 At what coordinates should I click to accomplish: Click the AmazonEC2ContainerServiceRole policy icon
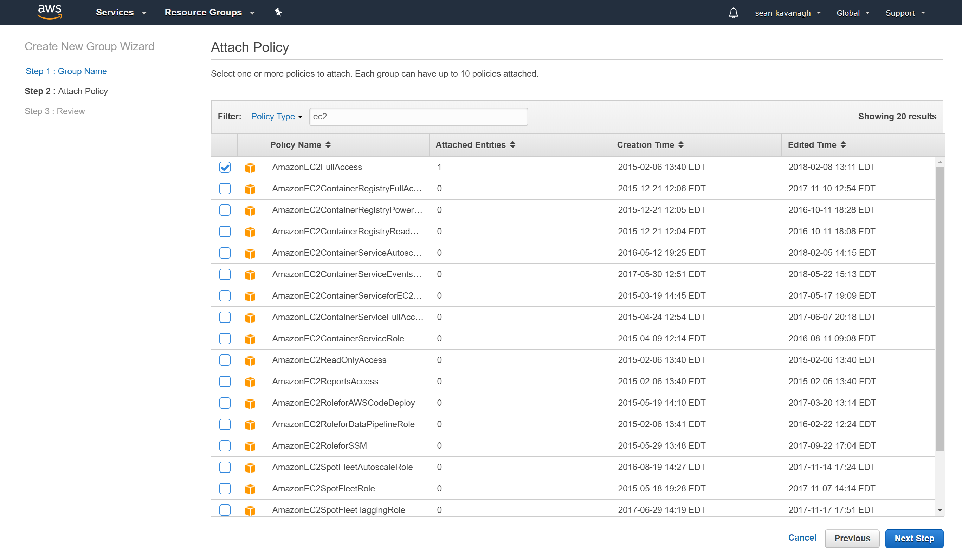(250, 338)
